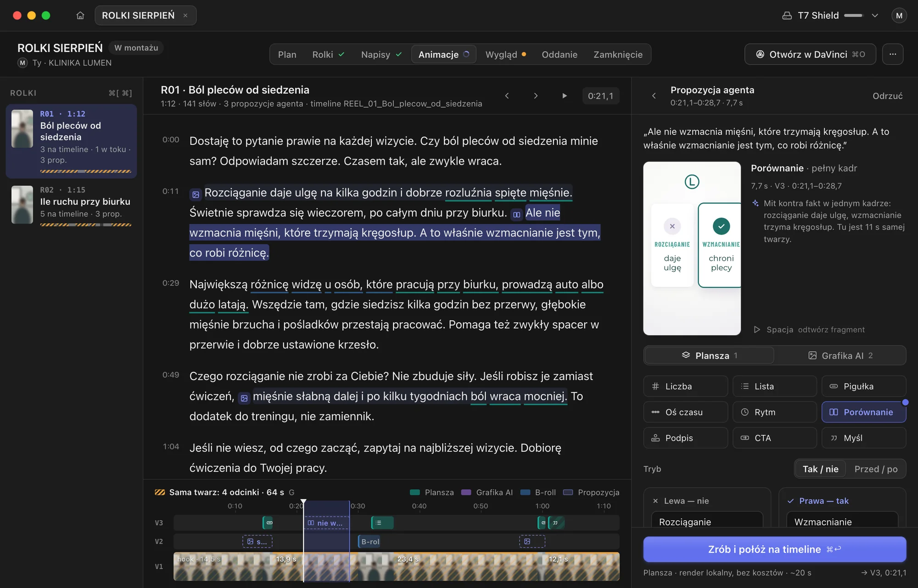This screenshot has height=588, width=918.
Task: Go to the next reel chevron
Action: (536, 96)
